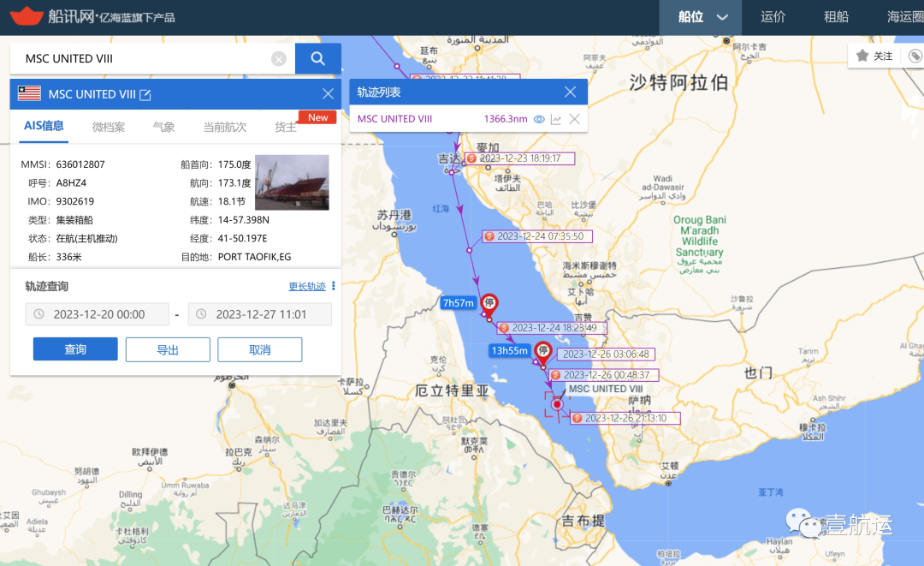Open the ship photo thumbnail
This screenshot has width=924, height=566.
tap(292, 182)
